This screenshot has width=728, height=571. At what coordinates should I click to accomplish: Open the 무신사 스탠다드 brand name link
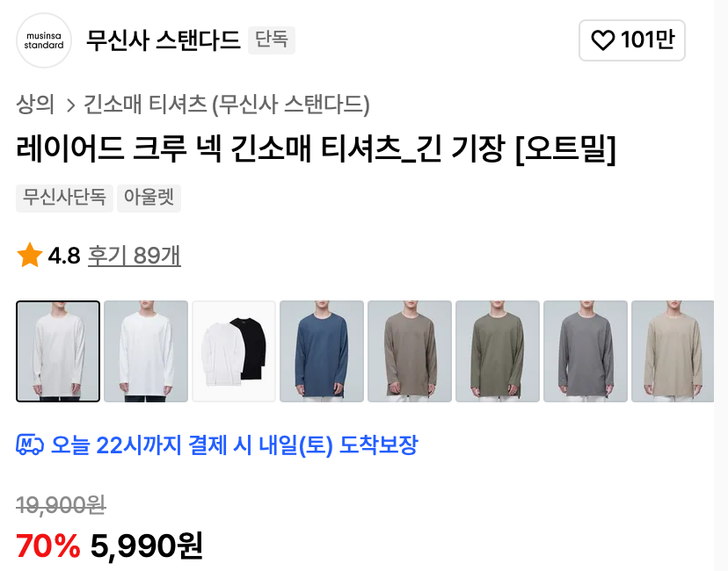(x=164, y=40)
